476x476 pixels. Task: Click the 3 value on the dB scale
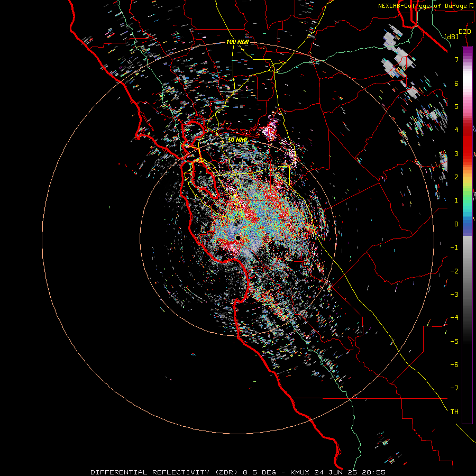456,153
